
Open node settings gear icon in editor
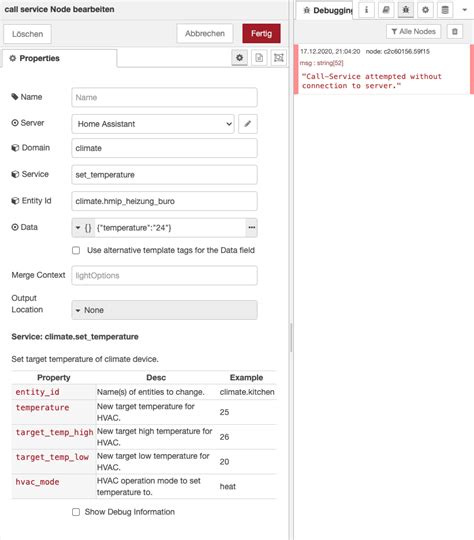click(239, 58)
